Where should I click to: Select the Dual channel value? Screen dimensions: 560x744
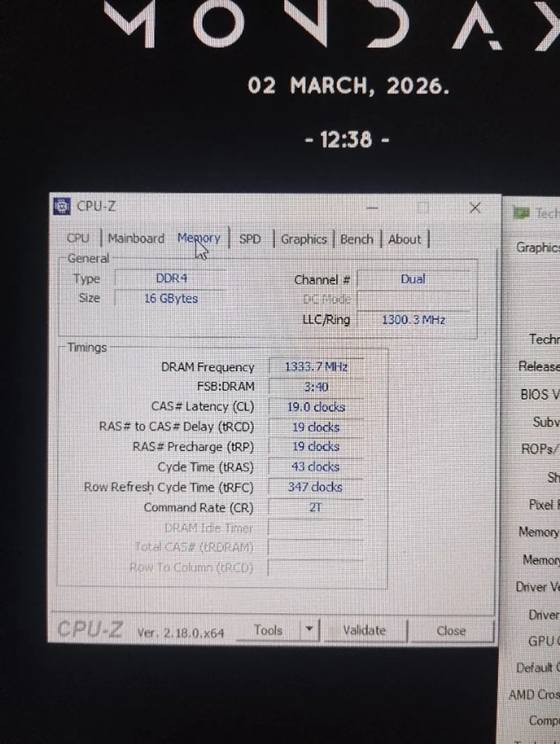point(413,279)
